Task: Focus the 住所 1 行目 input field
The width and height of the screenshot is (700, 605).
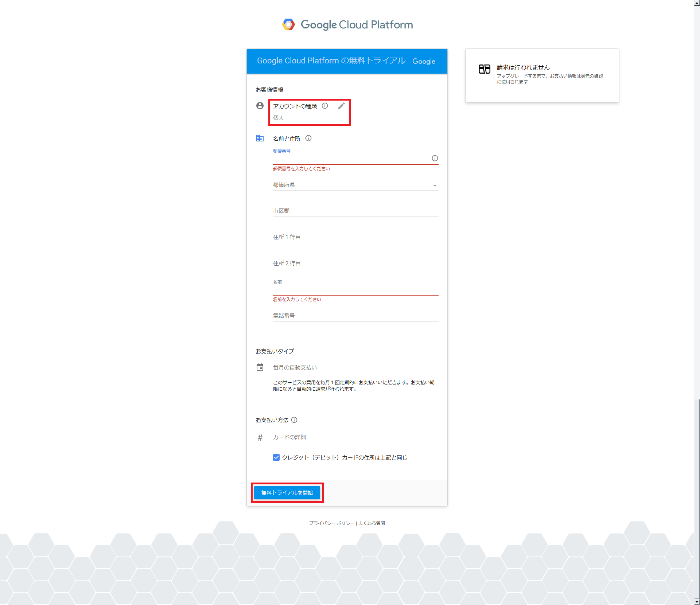Action: pos(355,237)
